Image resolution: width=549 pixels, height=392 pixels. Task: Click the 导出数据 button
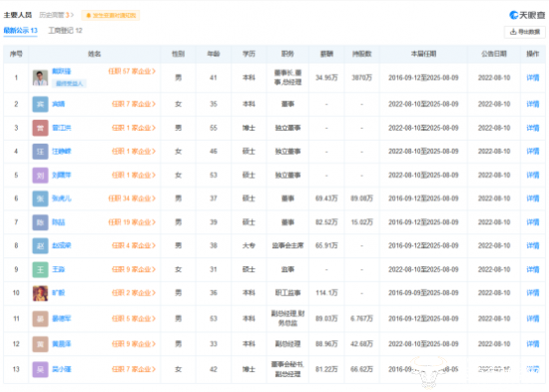[x=525, y=32]
